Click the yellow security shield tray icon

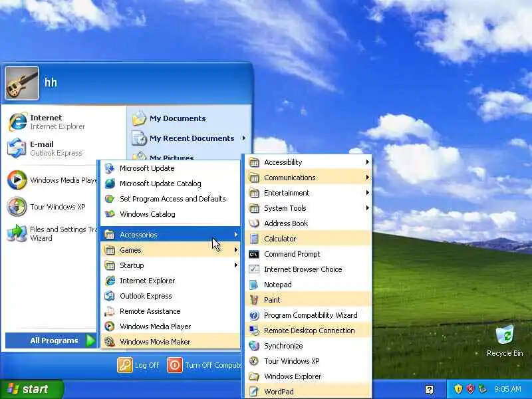(458, 389)
